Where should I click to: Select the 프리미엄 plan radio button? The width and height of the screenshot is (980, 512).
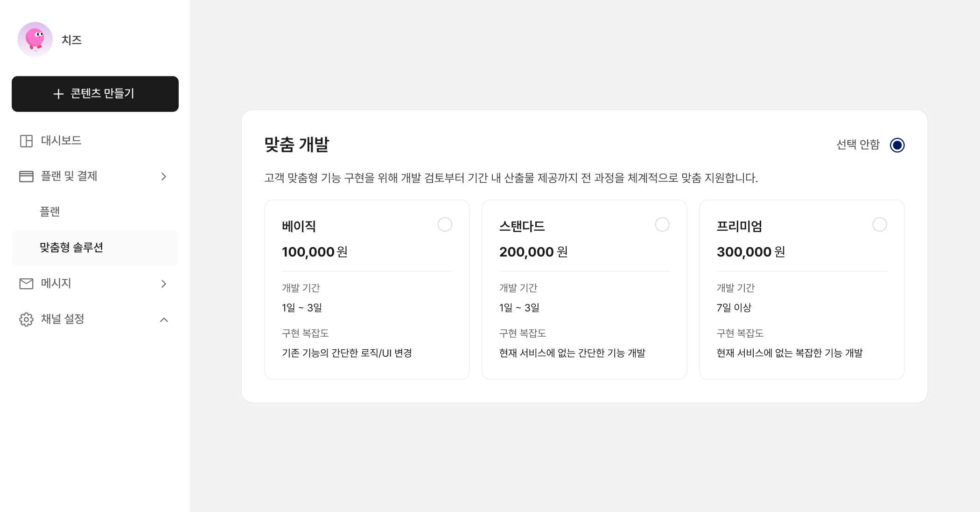(x=879, y=225)
